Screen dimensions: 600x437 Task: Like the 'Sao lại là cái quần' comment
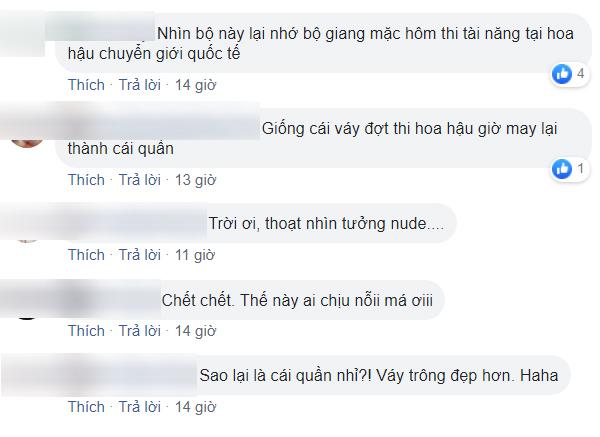[x=86, y=407]
